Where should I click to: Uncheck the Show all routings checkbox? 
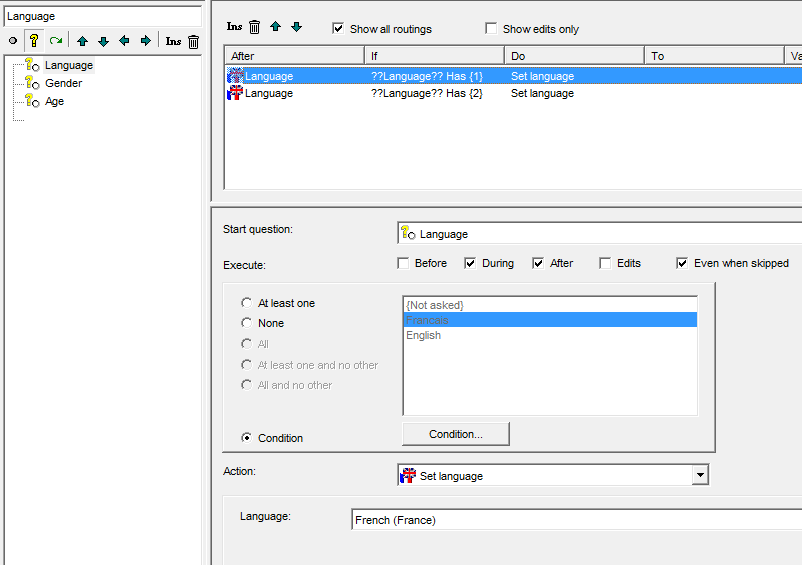pyautogui.click(x=338, y=29)
